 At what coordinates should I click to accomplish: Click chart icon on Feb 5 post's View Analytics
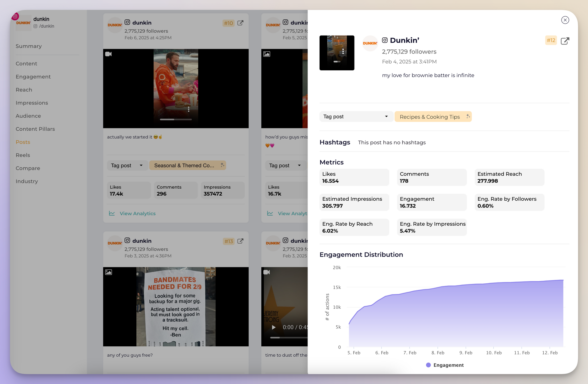point(270,213)
